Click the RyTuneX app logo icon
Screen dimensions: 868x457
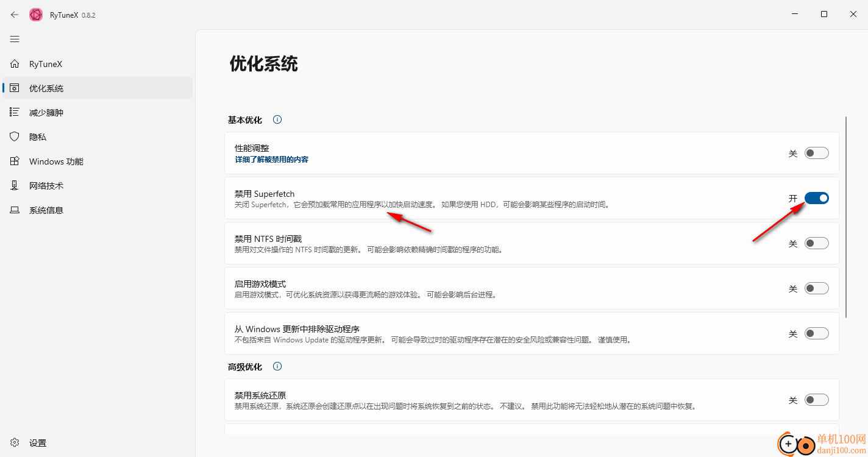coord(36,15)
